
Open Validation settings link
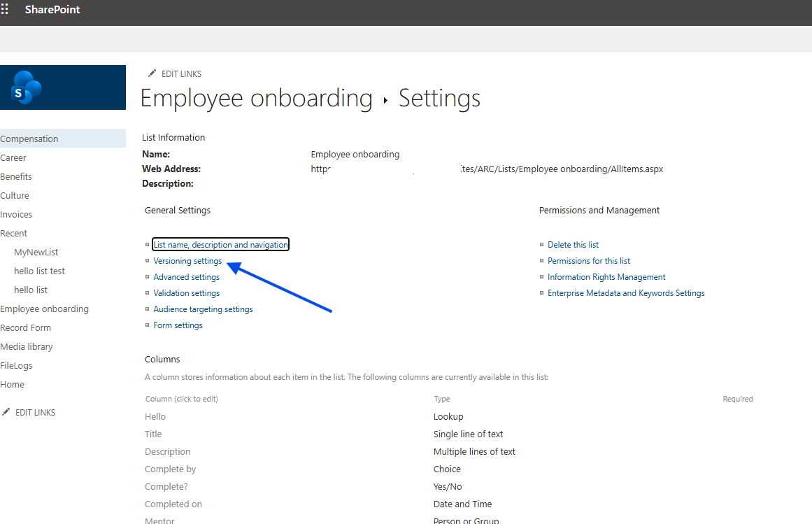(186, 293)
